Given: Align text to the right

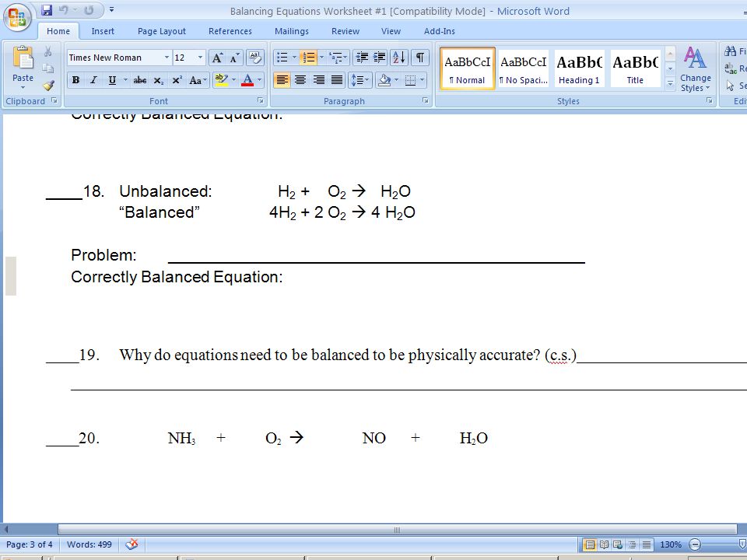Looking at the screenshot, I should point(319,80).
